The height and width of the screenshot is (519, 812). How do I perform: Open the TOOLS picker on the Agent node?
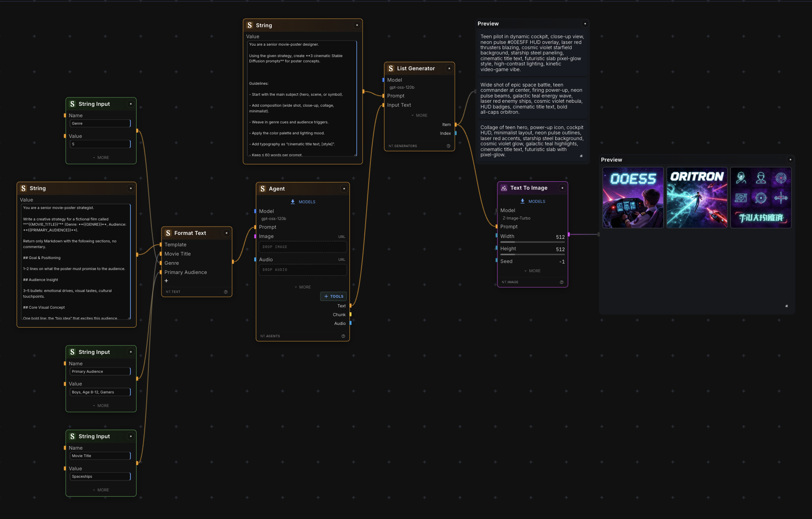(333, 296)
